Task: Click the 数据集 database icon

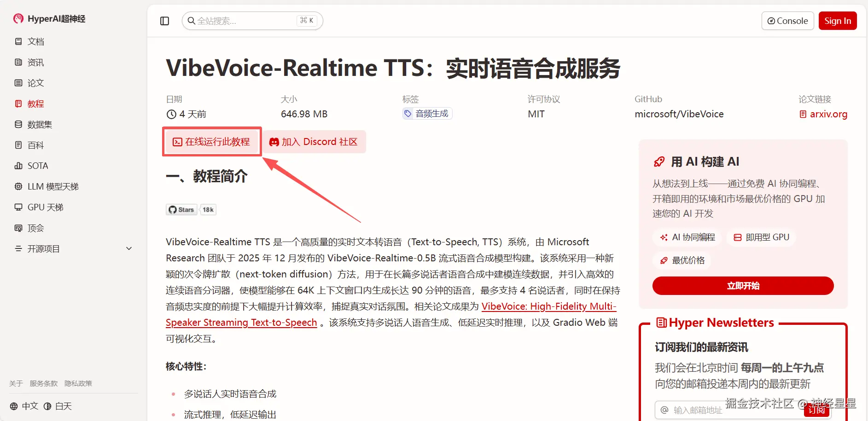Action: pyautogui.click(x=18, y=124)
